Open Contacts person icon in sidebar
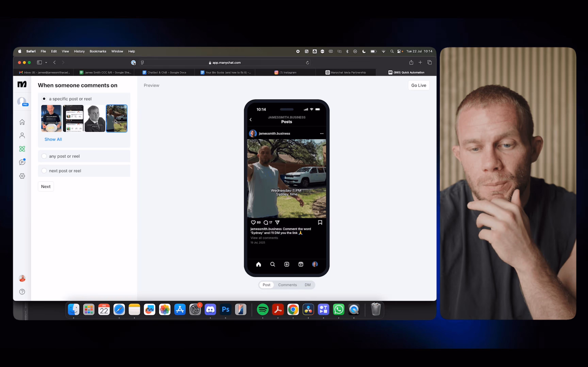Viewport: 588px width, 367px height. coord(22,135)
